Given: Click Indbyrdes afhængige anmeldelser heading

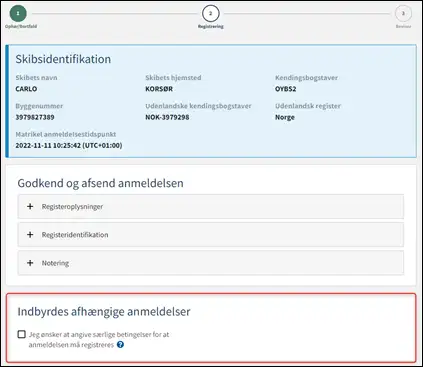Looking at the screenshot, I should (x=104, y=311).
